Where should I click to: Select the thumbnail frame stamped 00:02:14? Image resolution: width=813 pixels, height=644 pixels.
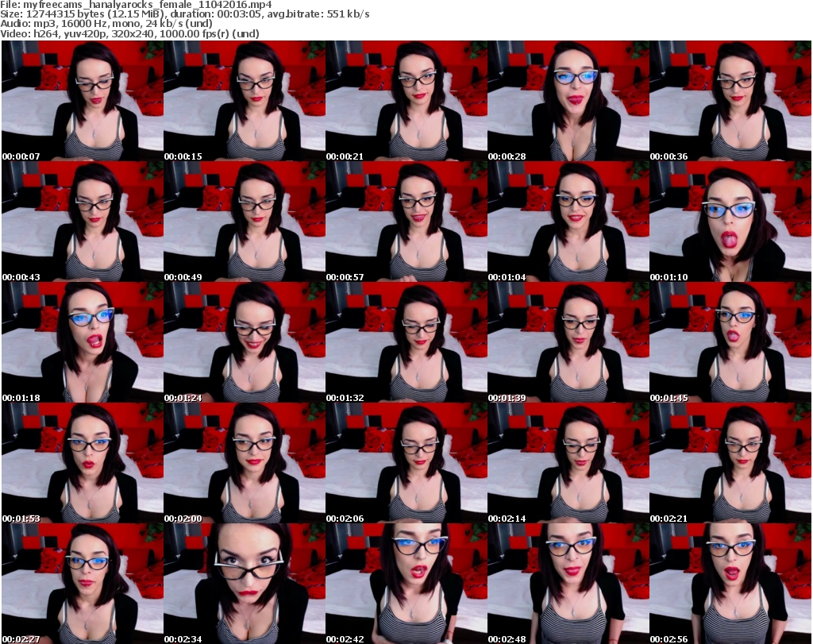click(568, 463)
